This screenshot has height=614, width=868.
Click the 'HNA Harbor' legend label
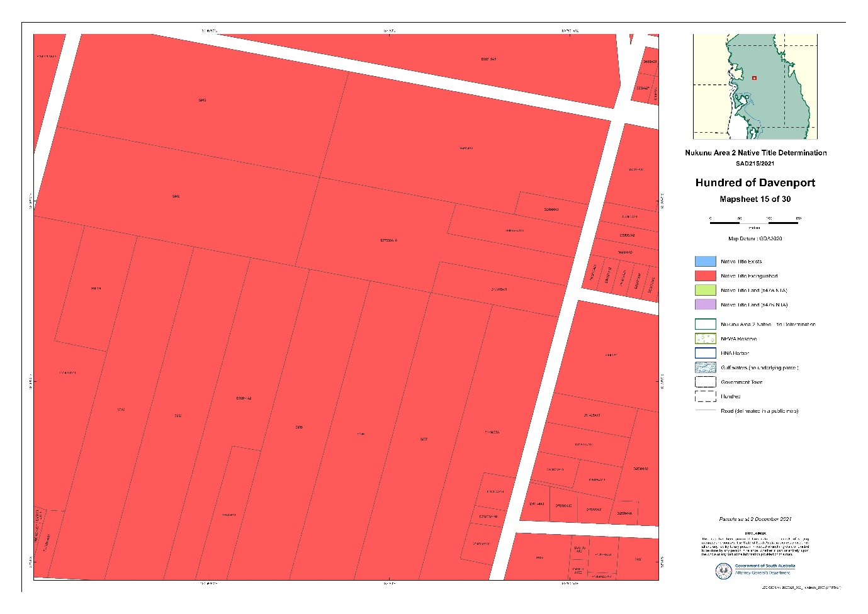point(735,354)
